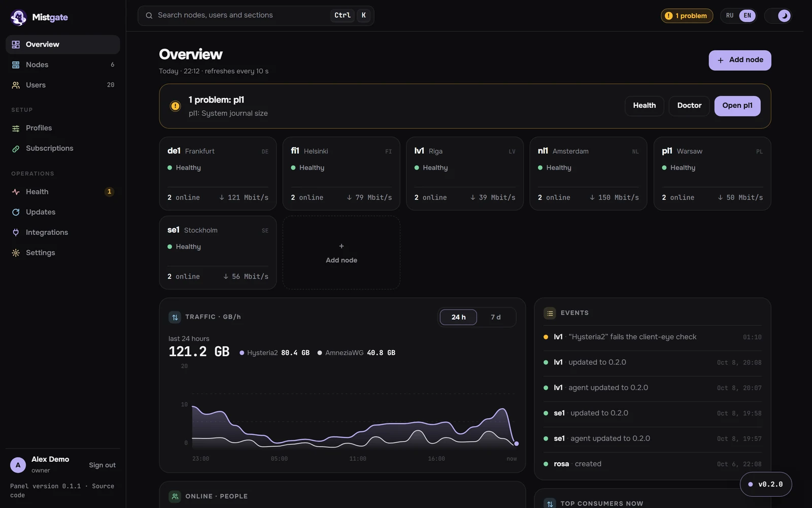This screenshot has width=812, height=508.
Task: Click Sign out
Action: pyautogui.click(x=102, y=465)
